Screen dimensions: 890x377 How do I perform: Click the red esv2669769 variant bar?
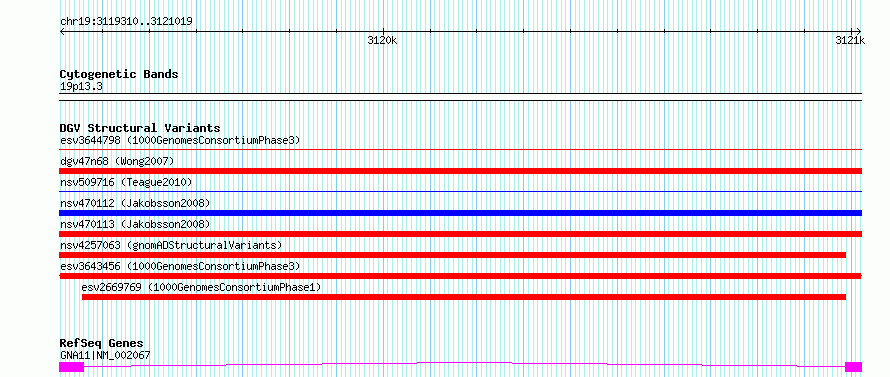(464, 297)
